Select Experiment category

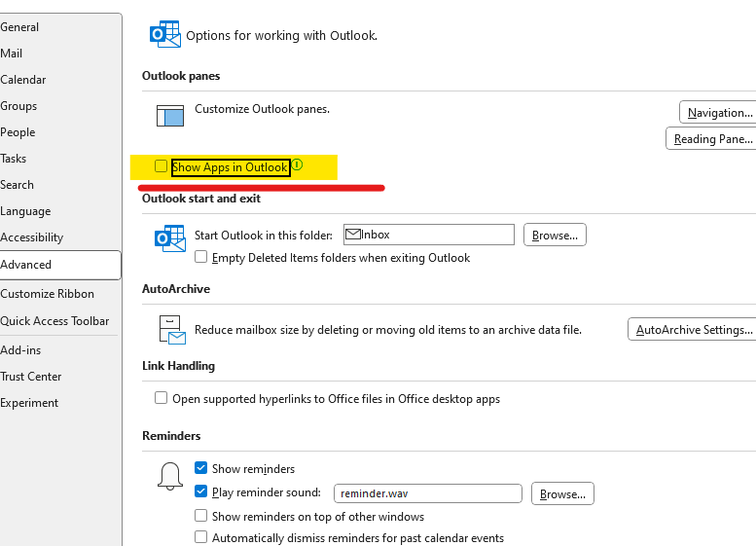pos(29,403)
